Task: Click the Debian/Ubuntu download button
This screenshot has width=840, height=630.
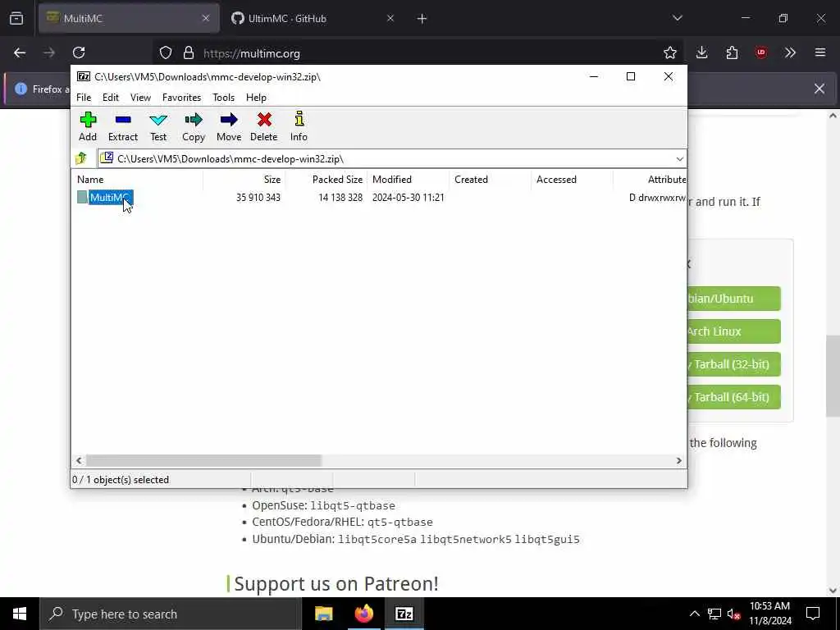Action: coord(734,299)
